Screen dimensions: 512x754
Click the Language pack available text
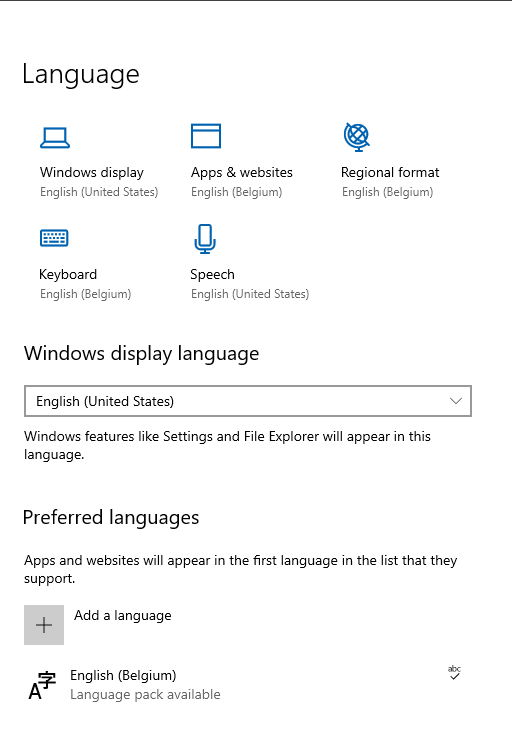[x=145, y=694]
